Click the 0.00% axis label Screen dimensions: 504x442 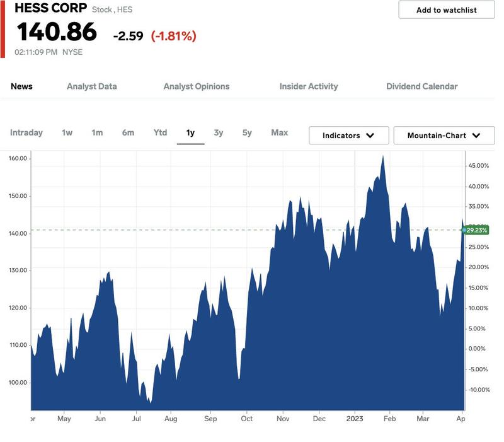[477, 349]
